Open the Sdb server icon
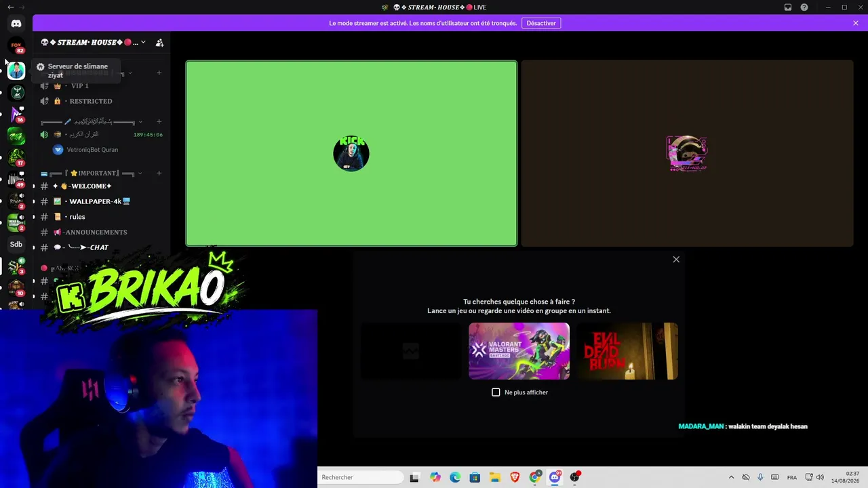 (16, 244)
